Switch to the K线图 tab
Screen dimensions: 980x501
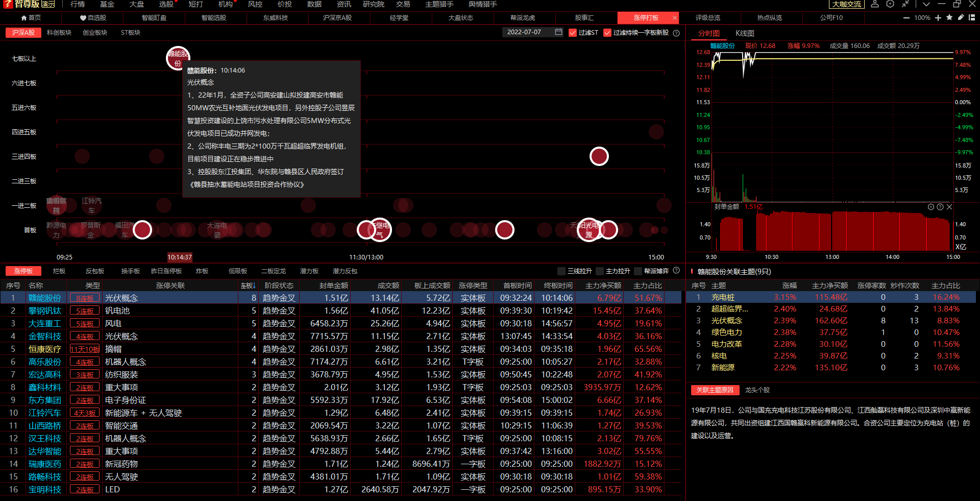(745, 33)
